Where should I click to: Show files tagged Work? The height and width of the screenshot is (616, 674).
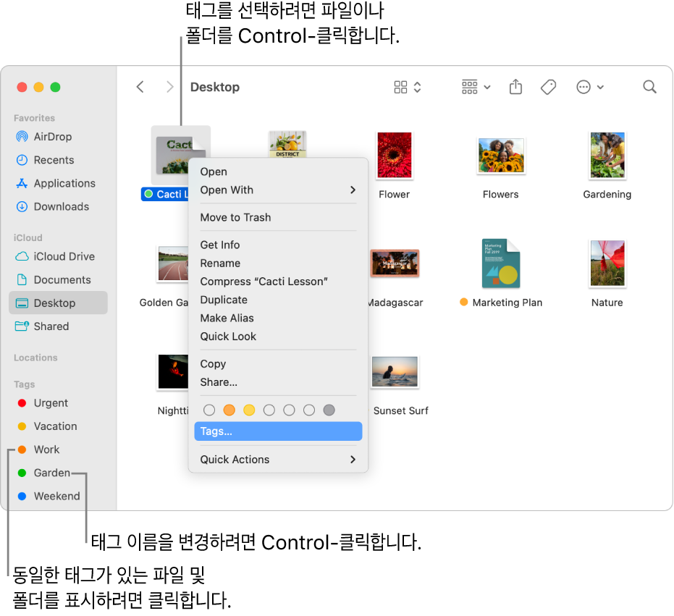point(58,450)
